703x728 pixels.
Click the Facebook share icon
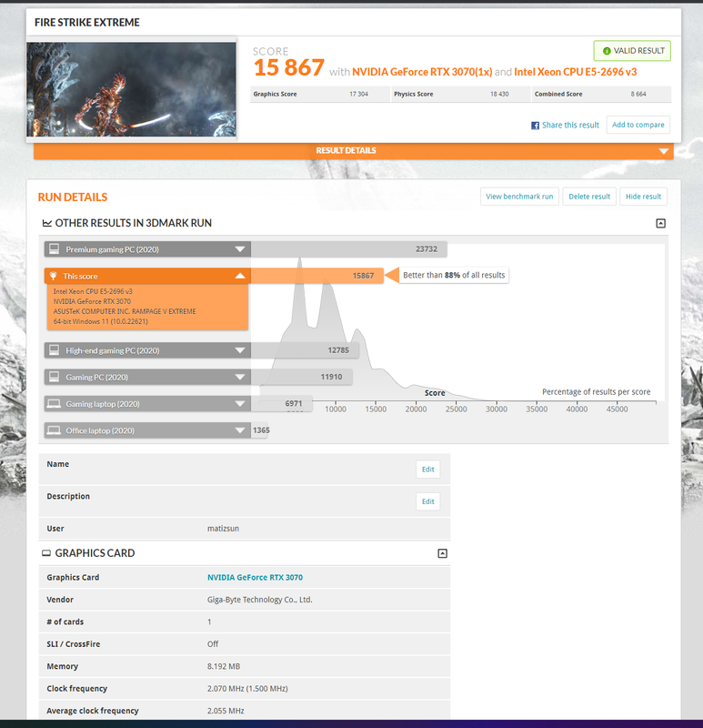[x=535, y=126]
